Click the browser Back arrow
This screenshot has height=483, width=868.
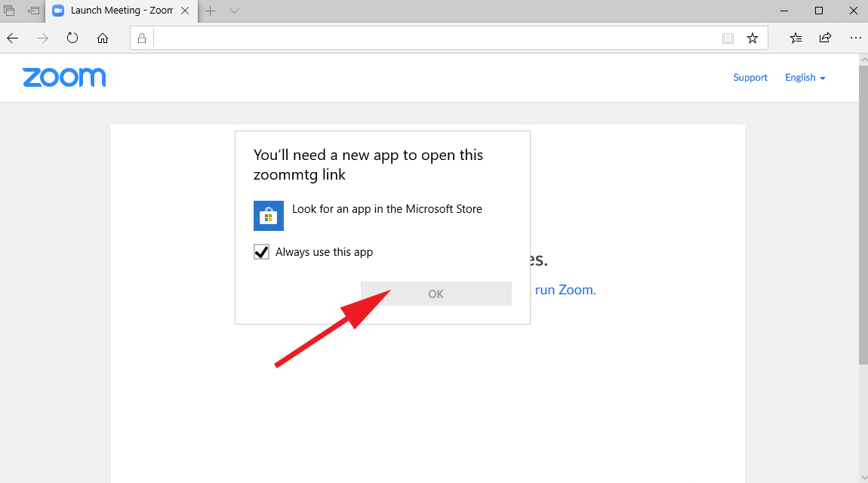coord(13,38)
